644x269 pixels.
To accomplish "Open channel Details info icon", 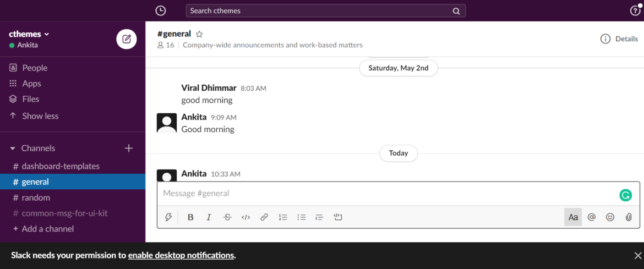I will [x=605, y=39].
